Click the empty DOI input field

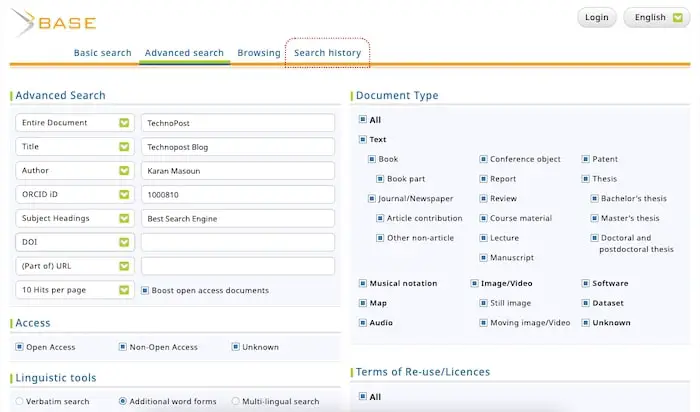click(x=238, y=242)
